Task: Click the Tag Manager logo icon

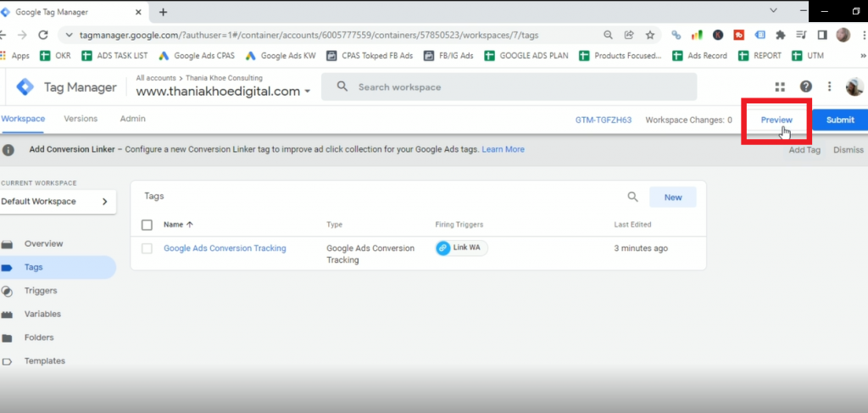Action: [25, 87]
